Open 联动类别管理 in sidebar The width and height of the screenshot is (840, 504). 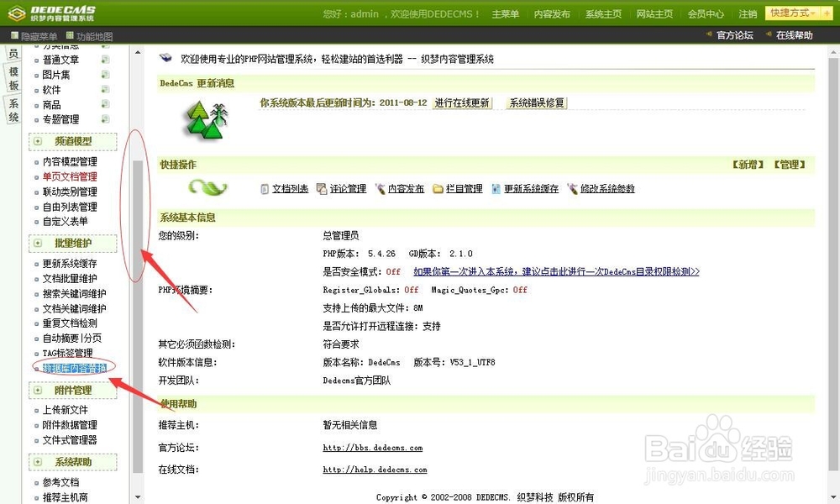tap(70, 192)
